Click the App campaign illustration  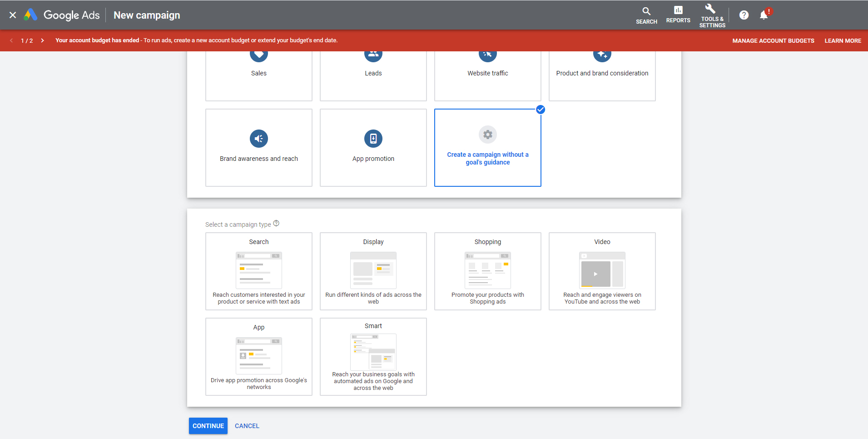259,356
